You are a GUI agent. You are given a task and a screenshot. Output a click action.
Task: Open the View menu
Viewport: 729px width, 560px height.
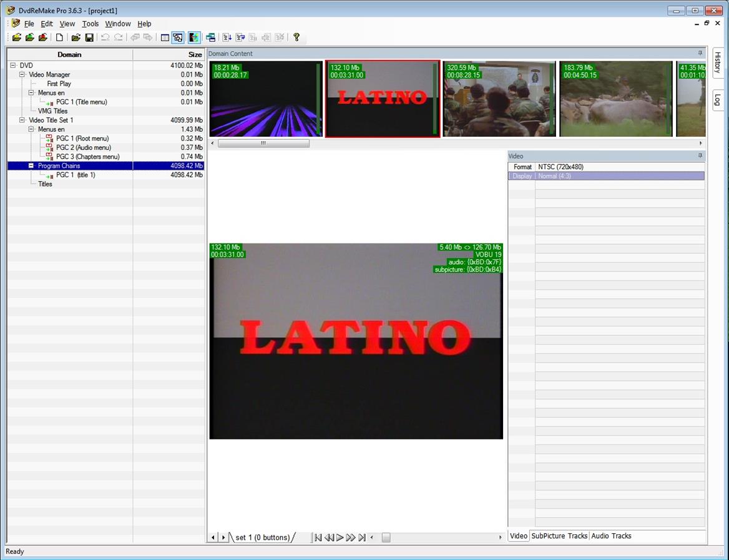pyautogui.click(x=67, y=24)
